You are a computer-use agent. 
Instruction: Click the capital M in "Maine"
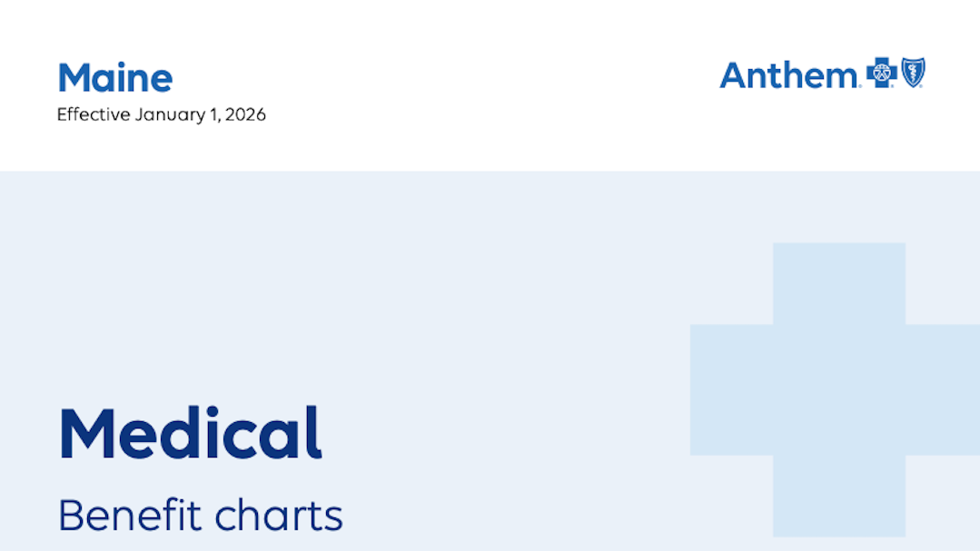pyautogui.click(x=73, y=78)
